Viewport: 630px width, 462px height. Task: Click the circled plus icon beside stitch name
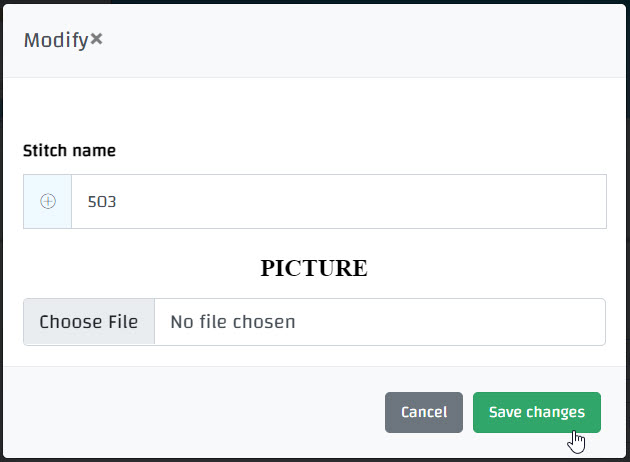(48, 201)
